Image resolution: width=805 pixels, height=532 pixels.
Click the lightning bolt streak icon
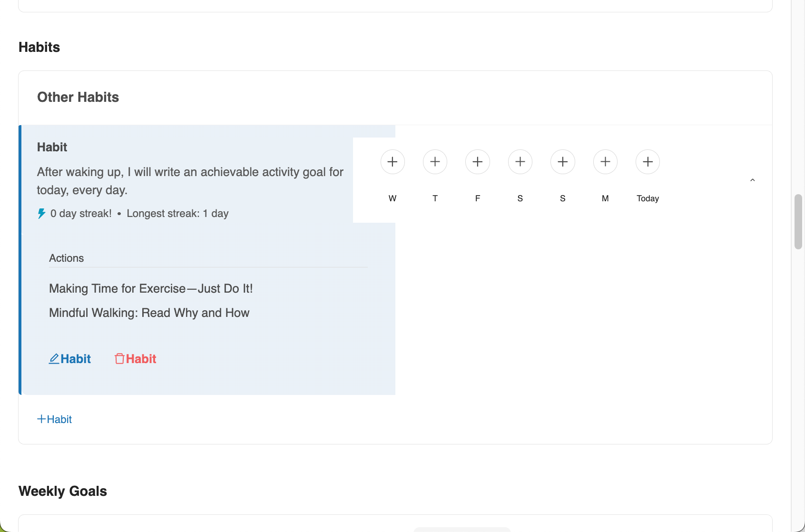click(x=42, y=214)
